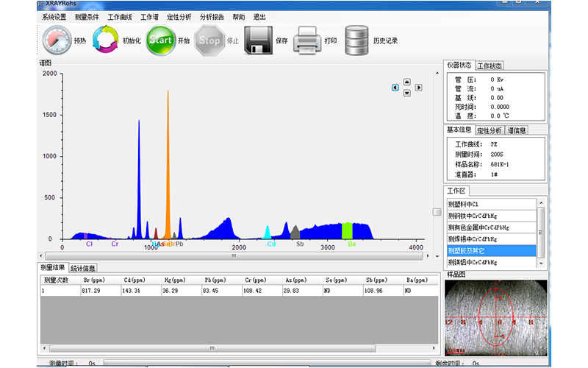The image size is (588, 368).
Task: Click the spectrum pan-up arrow
Action: (407, 82)
